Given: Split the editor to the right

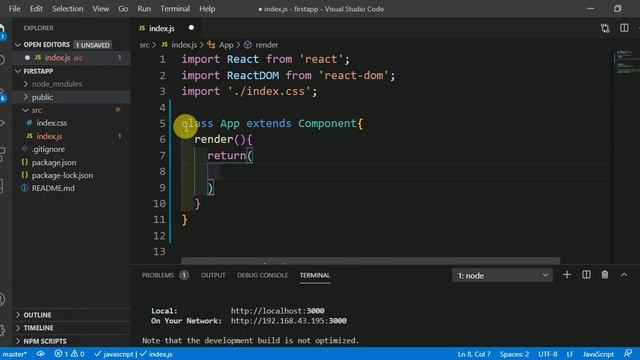Looking at the screenshot, I should tap(624, 28).
